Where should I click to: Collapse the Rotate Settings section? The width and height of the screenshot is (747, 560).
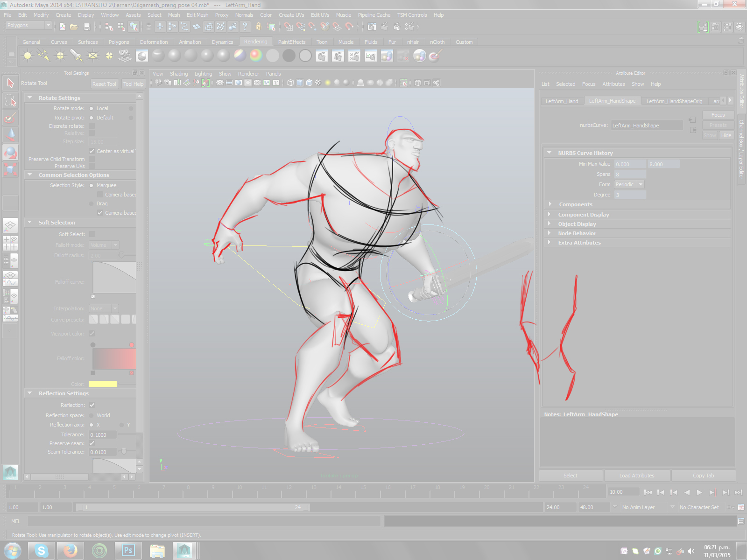tap(30, 98)
